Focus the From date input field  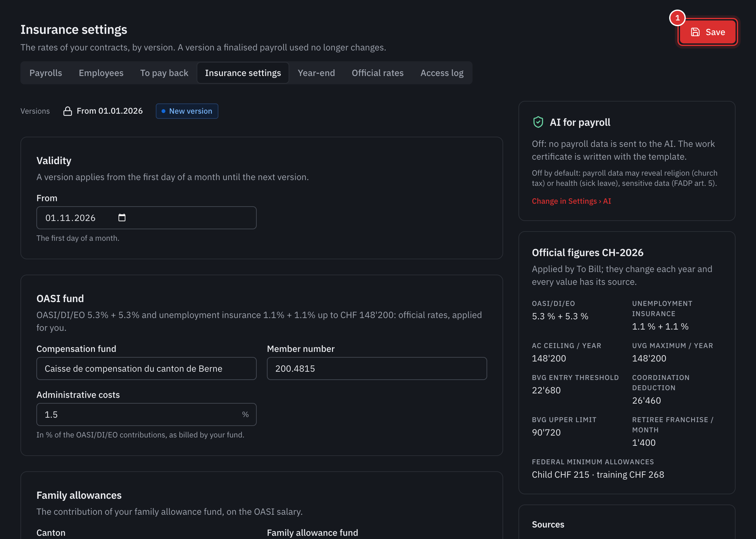tap(146, 218)
